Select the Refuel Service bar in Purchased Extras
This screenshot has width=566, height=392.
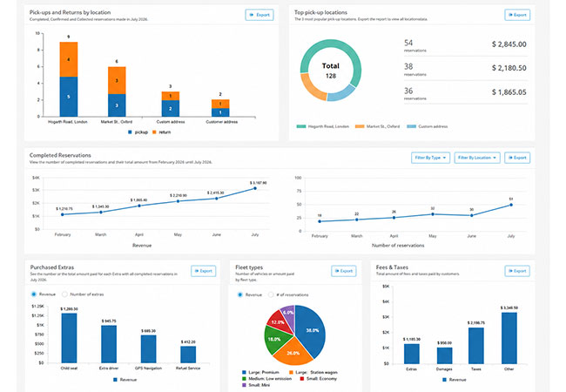(188, 355)
